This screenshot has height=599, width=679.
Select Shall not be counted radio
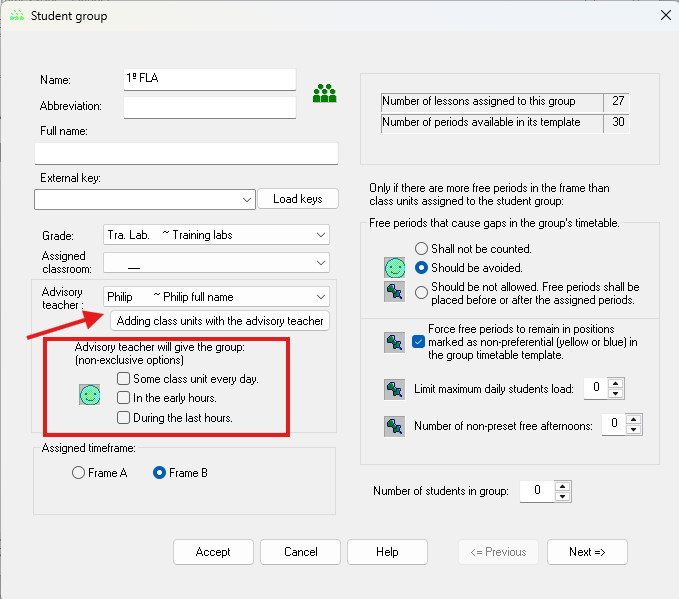point(421,249)
